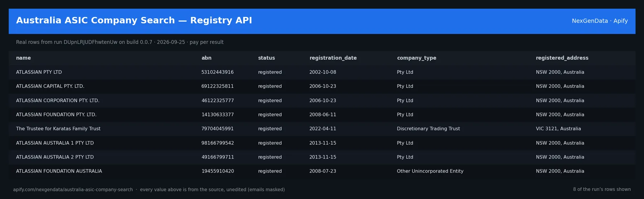Click ABN value 19455910420

click(x=218, y=171)
